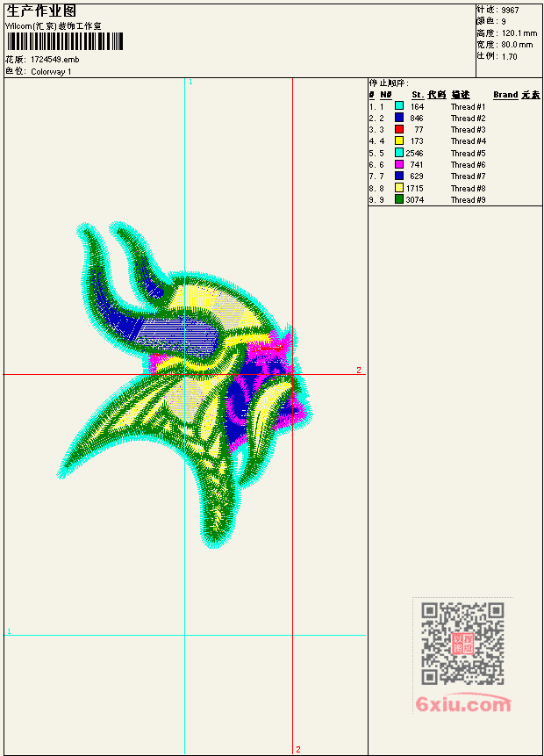The width and height of the screenshot is (544, 756).
Task: Click the 'N#' column header
Action: tap(385, 95)
